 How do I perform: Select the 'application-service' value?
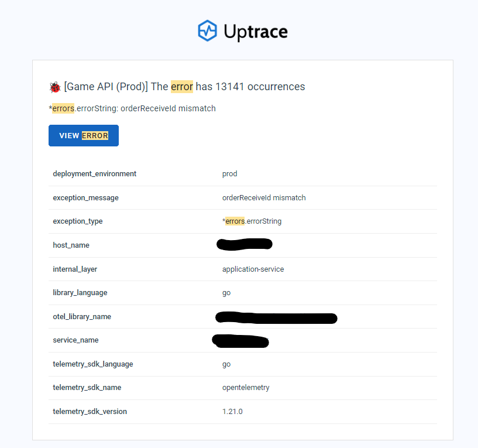coord(253,269)
